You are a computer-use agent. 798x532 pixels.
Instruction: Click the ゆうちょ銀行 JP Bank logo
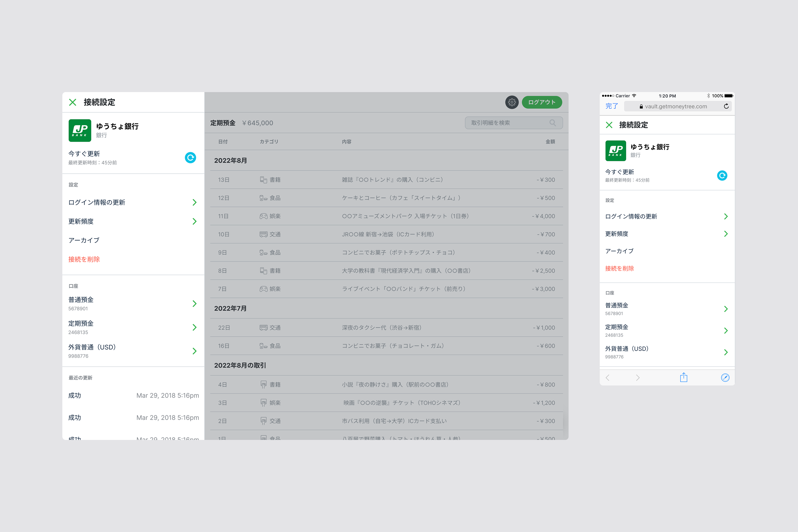click(x=80, y=130)
